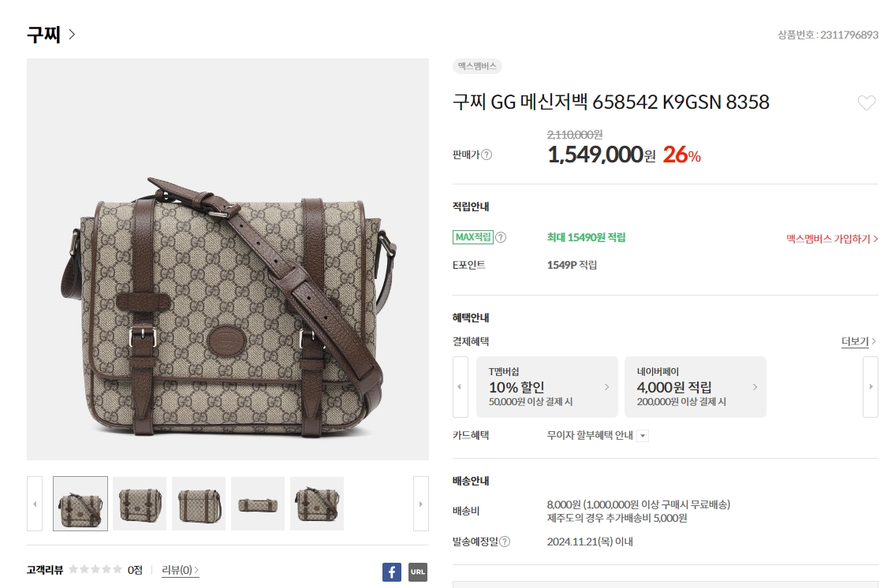Share product on Facebook

392,572
